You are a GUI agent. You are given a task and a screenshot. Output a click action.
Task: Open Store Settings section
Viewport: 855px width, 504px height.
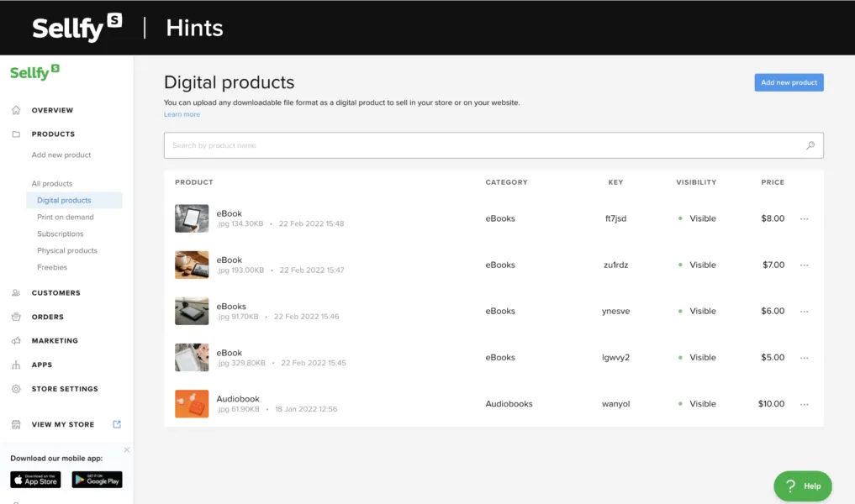pos(65,389)
